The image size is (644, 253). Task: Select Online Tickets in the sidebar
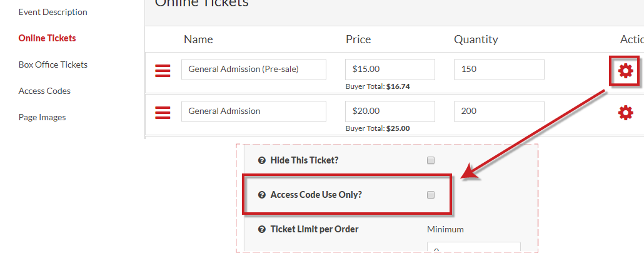tap(48, 38)
